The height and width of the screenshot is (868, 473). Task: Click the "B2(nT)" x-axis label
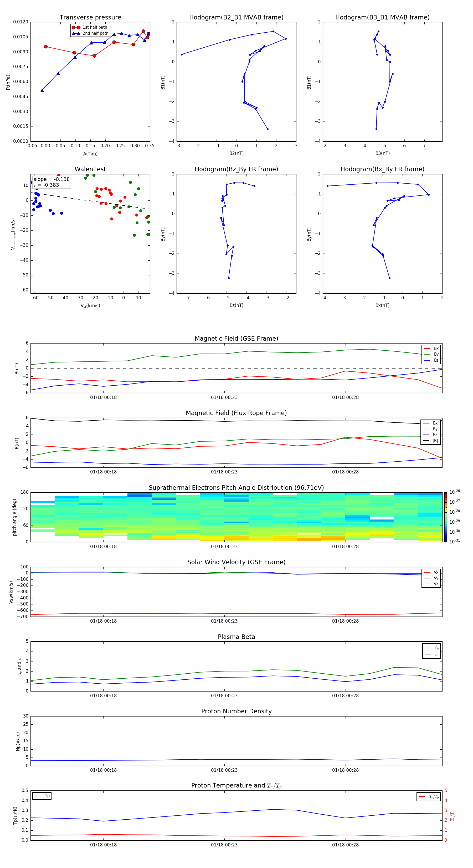(236, 153)
